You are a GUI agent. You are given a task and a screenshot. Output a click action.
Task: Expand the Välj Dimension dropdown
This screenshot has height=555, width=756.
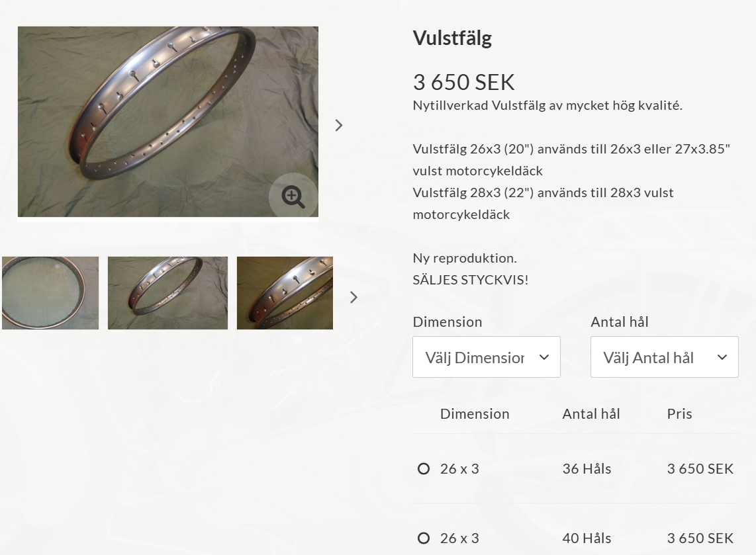click(x=487, y=357)
